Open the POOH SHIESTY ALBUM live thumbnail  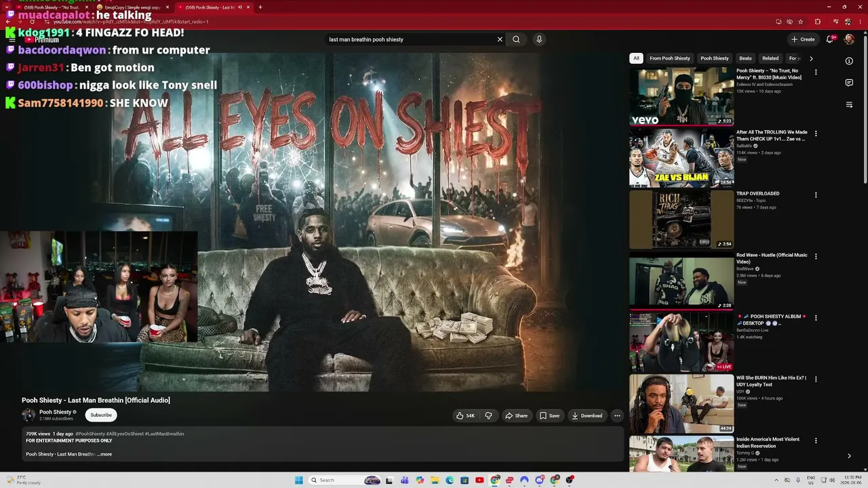tap(682, 342)
